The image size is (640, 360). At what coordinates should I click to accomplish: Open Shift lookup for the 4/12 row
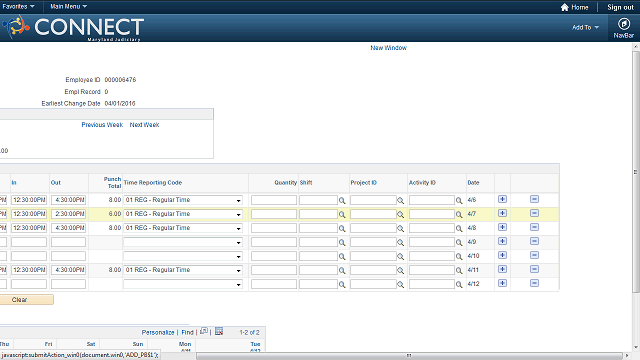(342, 284)
